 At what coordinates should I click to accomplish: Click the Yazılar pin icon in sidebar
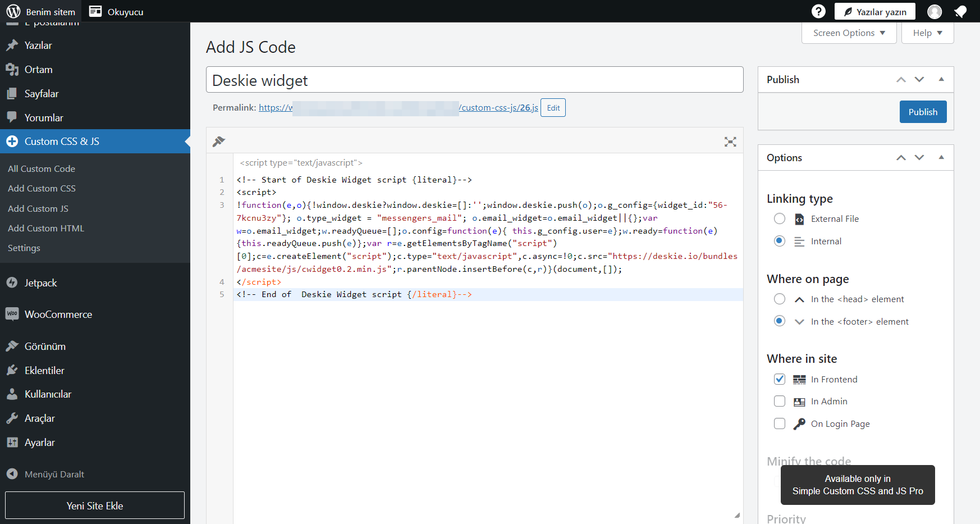click(x=12, y=45)
